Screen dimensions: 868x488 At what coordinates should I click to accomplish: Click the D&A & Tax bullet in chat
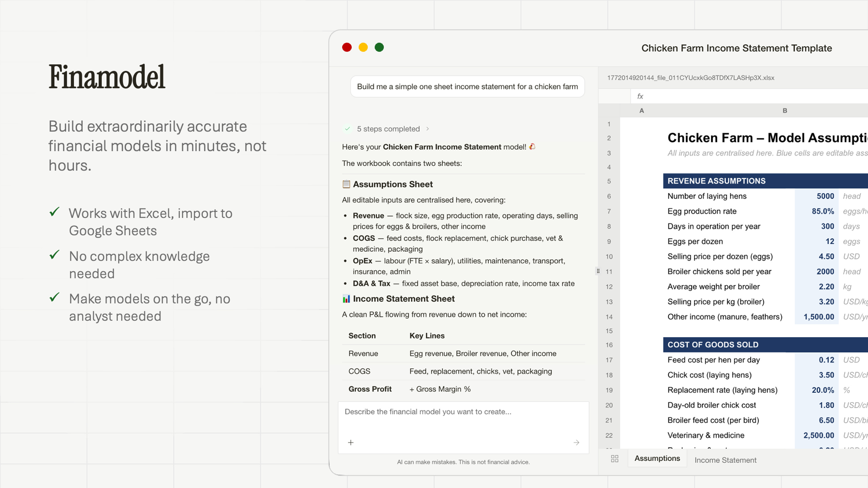point(463,283)
